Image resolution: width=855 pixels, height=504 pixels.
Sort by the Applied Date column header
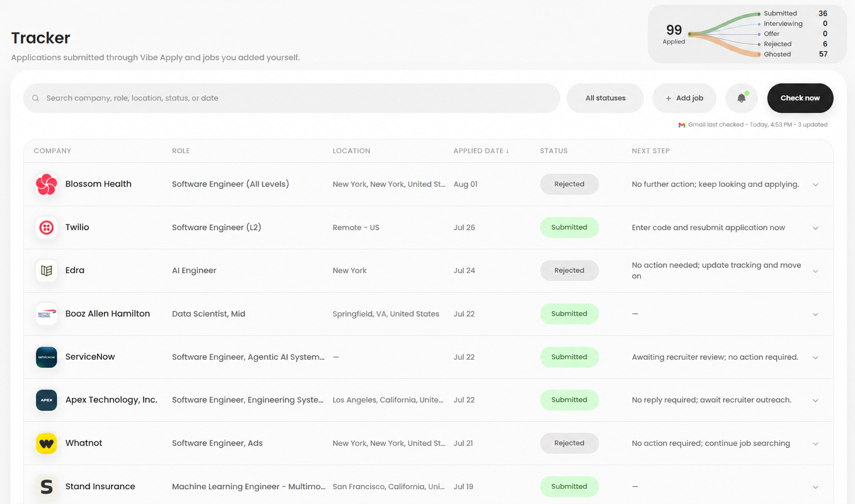pyautogui.click(x=481, y=151)
